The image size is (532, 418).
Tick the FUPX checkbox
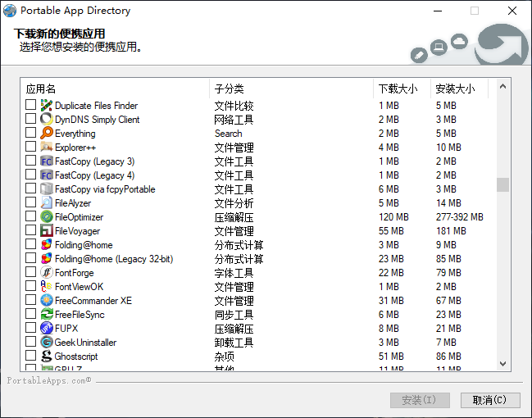[31, 327]
